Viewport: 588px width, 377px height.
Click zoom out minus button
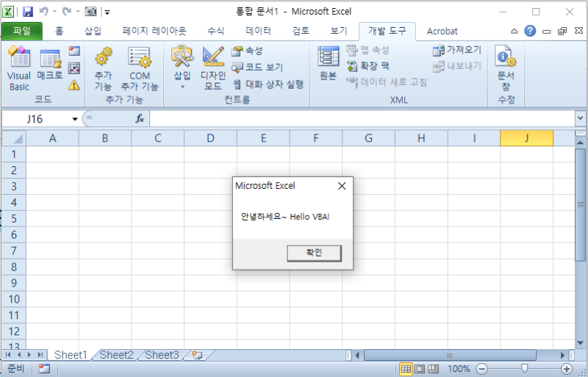[482, 369]
